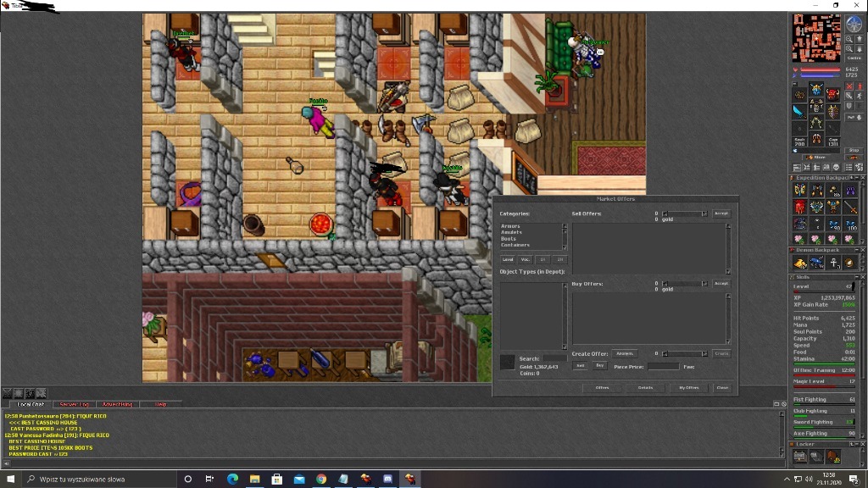Toggle the 2H weapon filter

tap(560, 259)
